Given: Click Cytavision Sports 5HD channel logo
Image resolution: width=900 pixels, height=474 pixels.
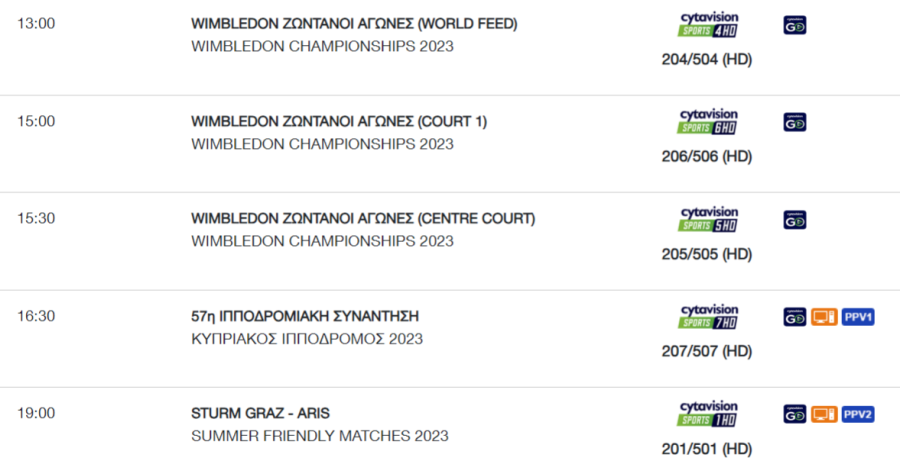Looking at the screenshot, I should pyautogui.click(x=708, y=219).
